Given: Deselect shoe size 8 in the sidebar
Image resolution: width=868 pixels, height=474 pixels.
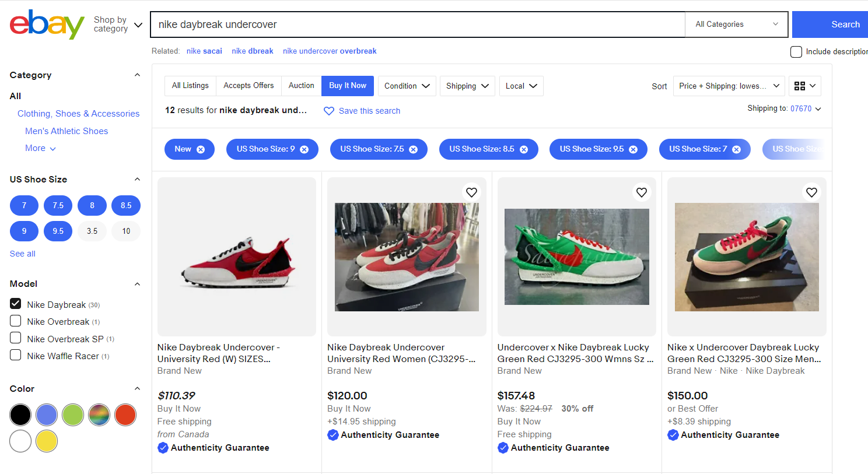Looking at the screenshot, I should (x=92, y=205).
